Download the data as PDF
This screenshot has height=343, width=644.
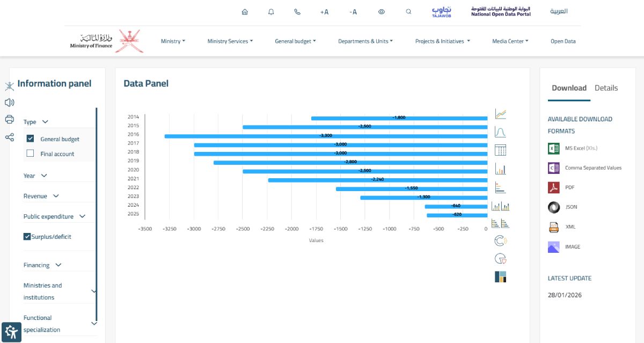click(561, 187)
